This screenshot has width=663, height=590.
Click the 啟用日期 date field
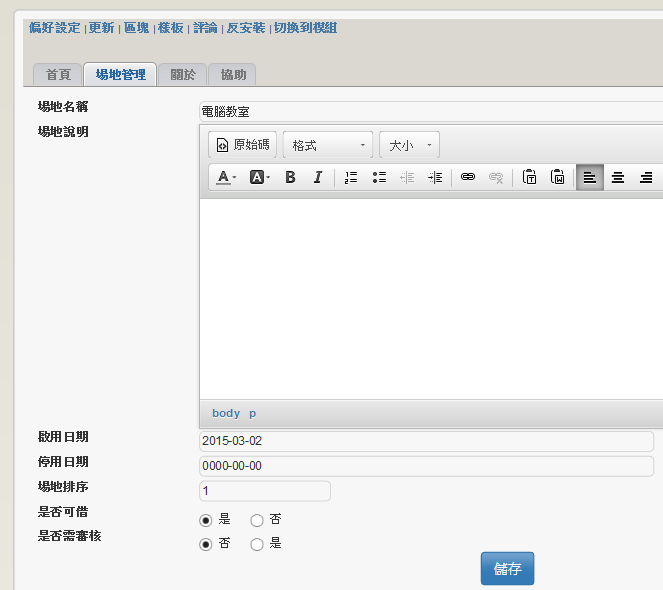(x=427, y=441)
